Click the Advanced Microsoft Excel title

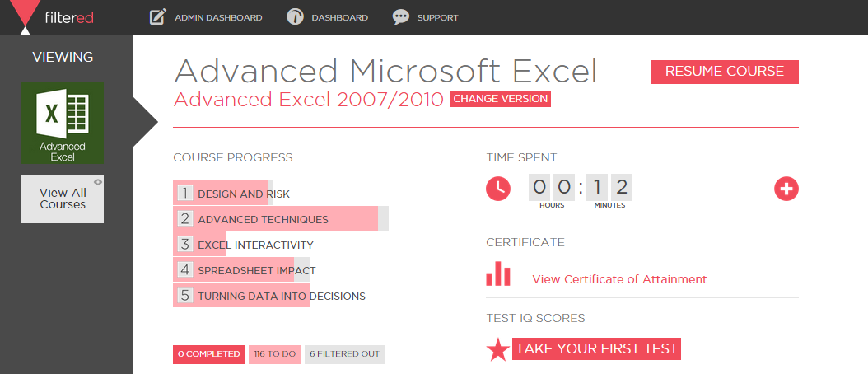tap(386, 71)
